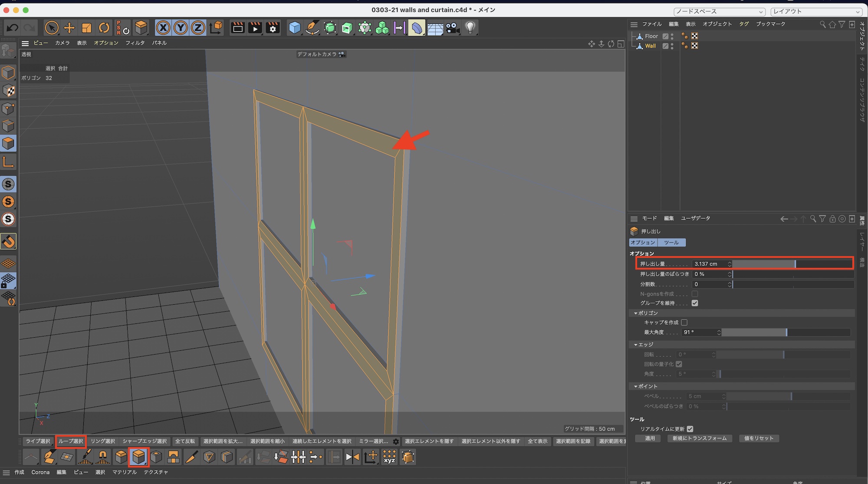The height and width of the screenshot is (484, 868).
Task: Toggle the X-axis lock icon
Action: 163,28
